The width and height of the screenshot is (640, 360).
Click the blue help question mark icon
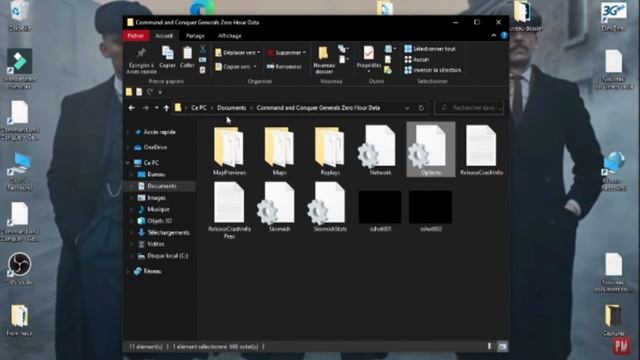point(504,36)
